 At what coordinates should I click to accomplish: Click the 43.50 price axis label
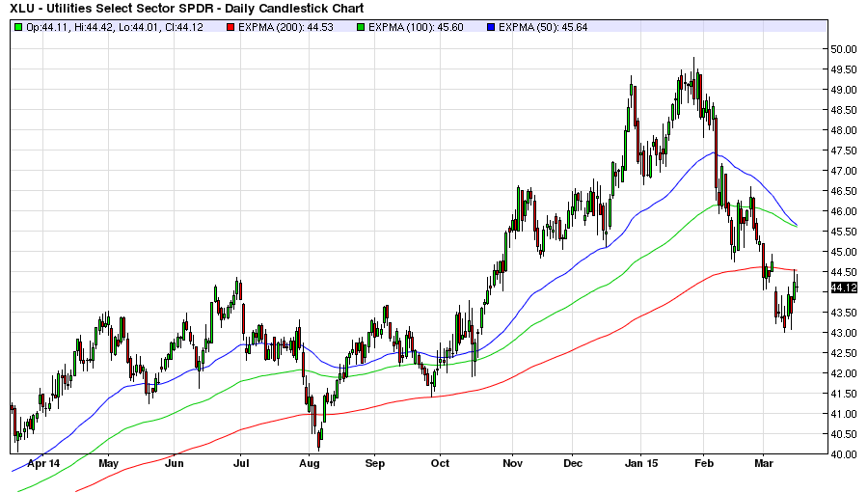(x=844, y=313)
